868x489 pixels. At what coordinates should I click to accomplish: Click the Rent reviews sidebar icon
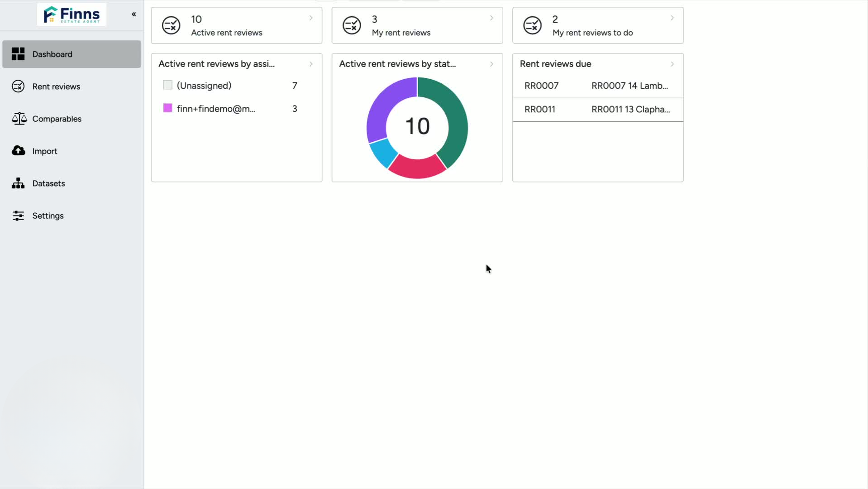(18, 86)
